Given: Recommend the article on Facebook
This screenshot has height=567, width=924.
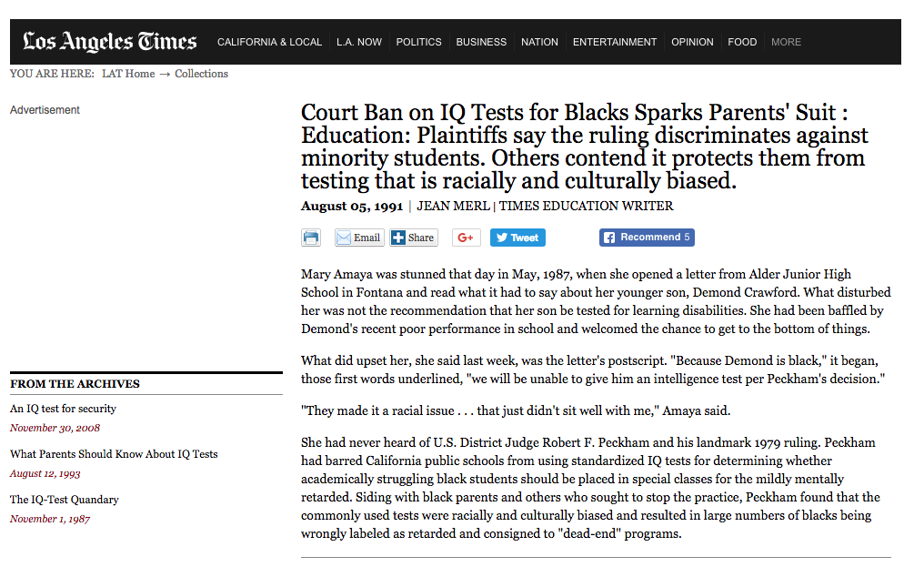Looking at the screenshot, I should click(x=647, y=238).
